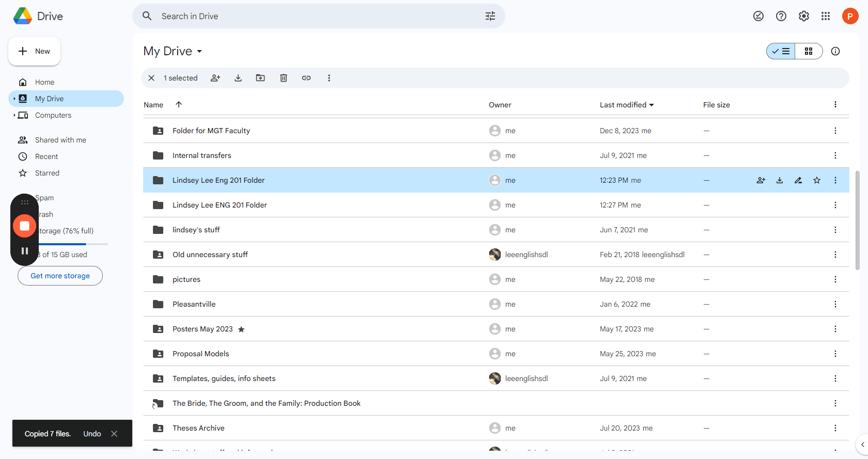Expand Computers tree in sidebar
Viewport: 868px width, 459px height.
[14, 115]
